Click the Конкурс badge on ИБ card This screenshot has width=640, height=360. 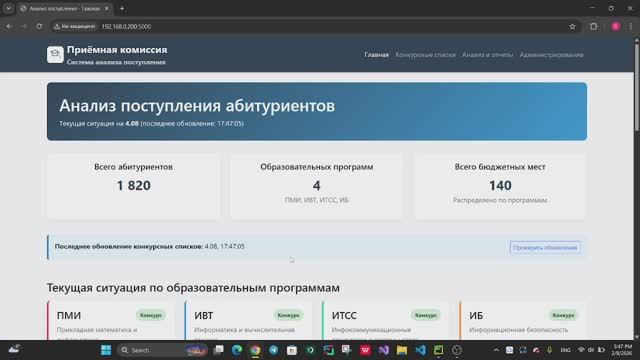point(563,315)
